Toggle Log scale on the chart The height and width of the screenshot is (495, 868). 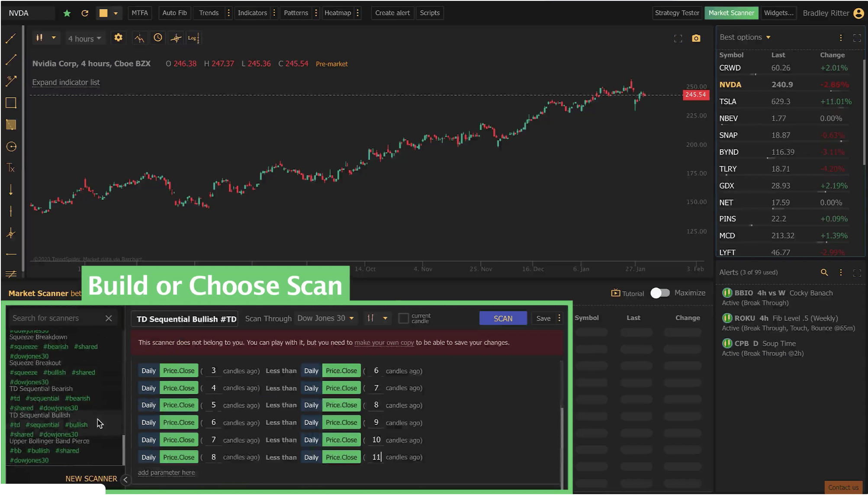point(193,38)
